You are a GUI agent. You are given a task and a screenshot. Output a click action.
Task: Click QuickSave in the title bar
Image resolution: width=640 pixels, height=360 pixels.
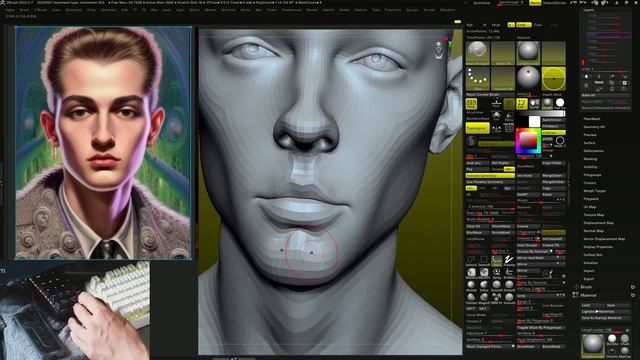pyautogui.click(x=482, y=3)
